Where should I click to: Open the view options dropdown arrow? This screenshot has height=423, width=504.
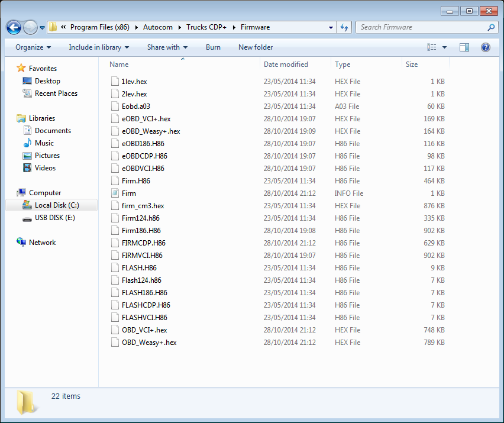(444, 47)
